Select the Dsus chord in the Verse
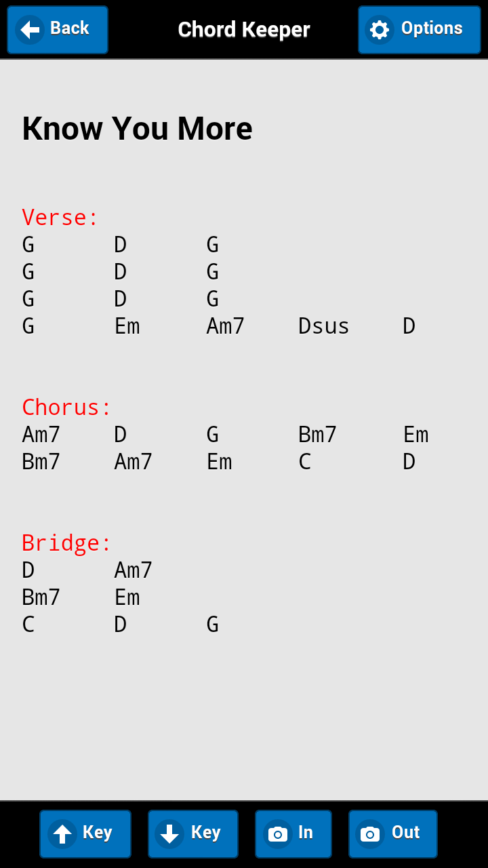Viewport: 488px width, 868px height. click(x=323, y=325)
